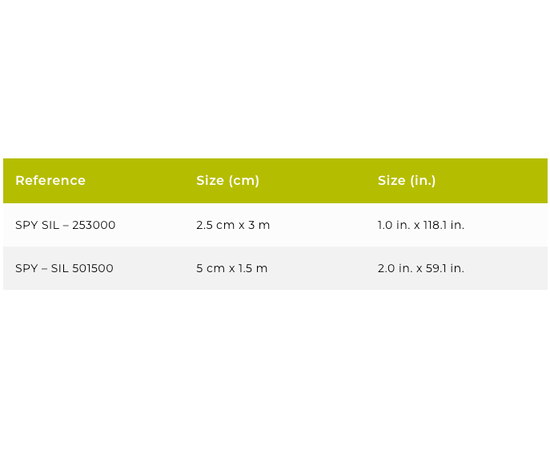Click the digits 253000 in the first row
Image resolution: width=550 pixels, height=450 pixels.
pos(94,225)
